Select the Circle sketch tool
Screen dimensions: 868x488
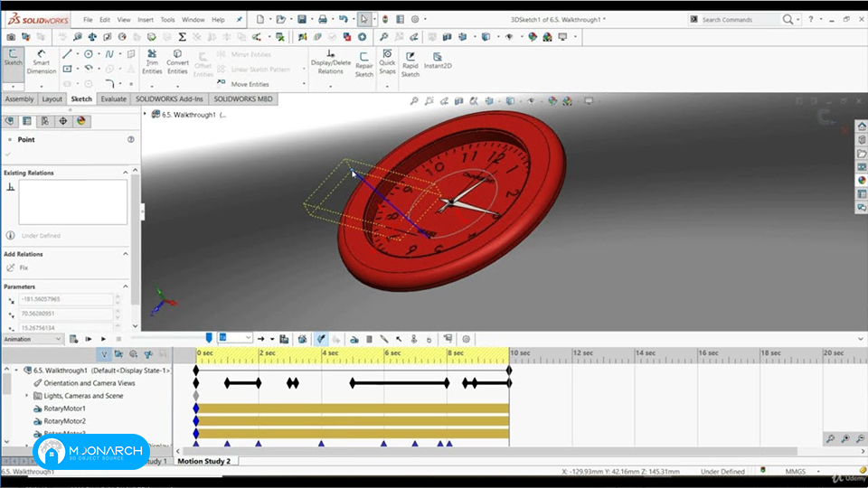click(88, 54)
